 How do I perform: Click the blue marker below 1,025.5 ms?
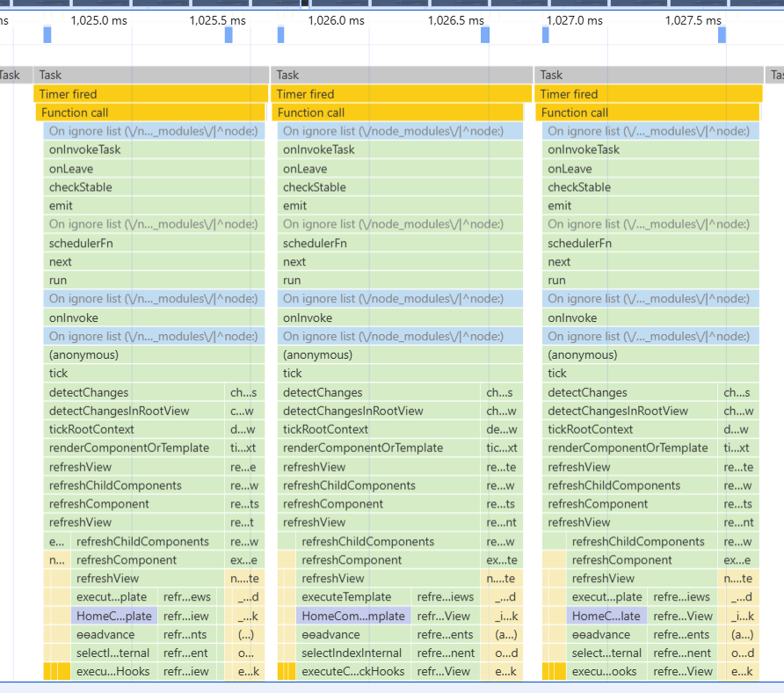(x=229, y=34)
